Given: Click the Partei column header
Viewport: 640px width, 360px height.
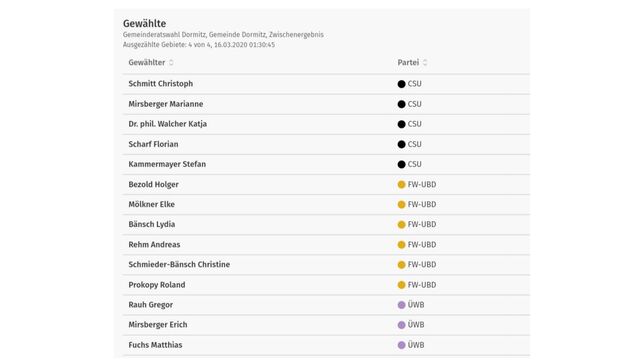Looking at the screenshot, I should coord(408,62).
